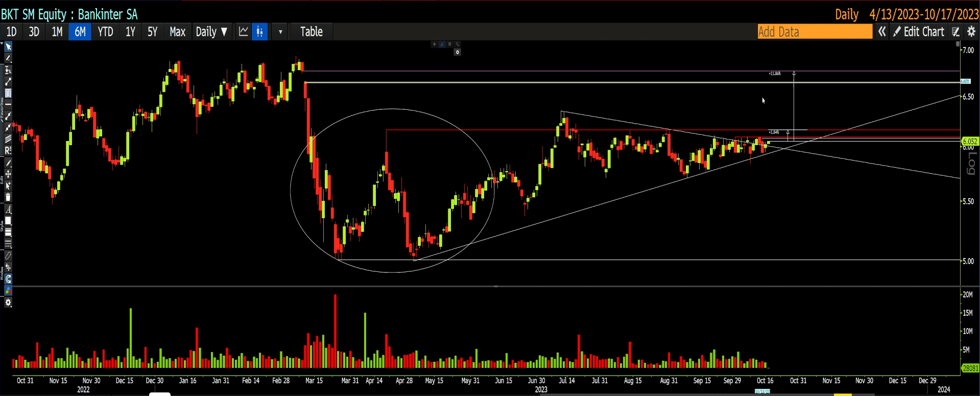Screen dimensions: 980x396
Task: Select the 1Y time range
Action: (130, 32)
